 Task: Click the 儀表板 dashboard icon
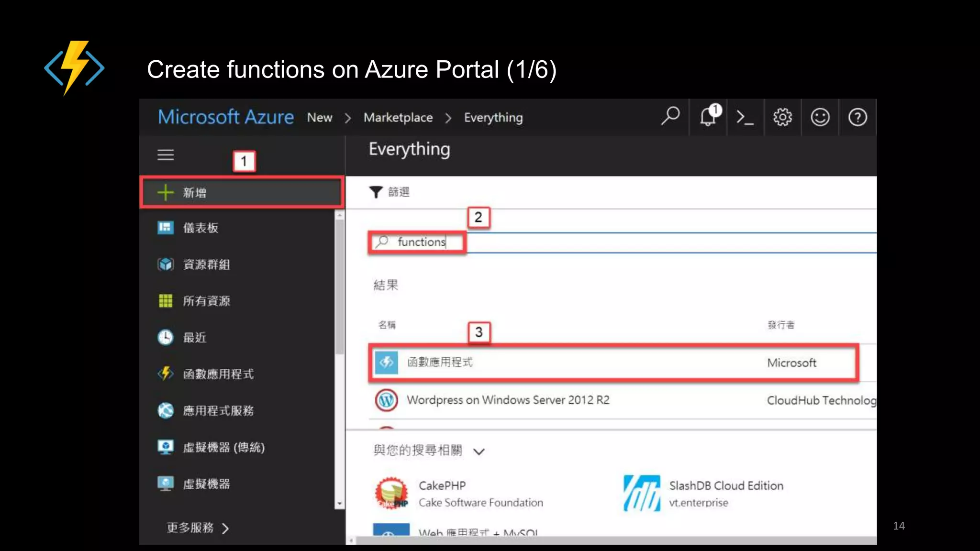(166, 228)
